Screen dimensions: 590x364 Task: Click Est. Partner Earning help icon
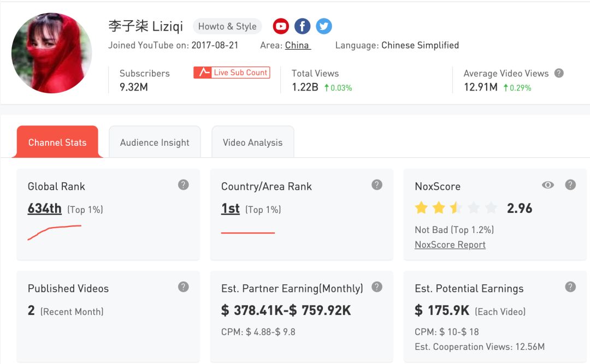377,287
